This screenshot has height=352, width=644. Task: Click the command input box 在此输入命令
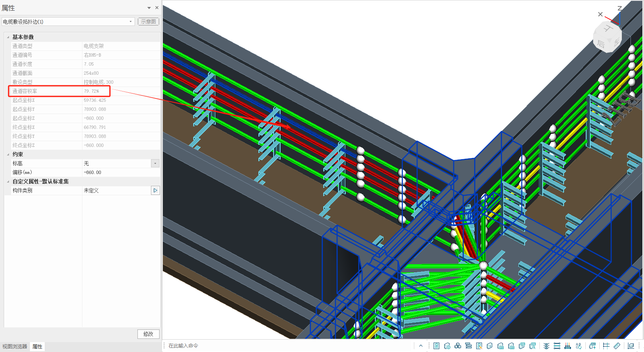287,346
